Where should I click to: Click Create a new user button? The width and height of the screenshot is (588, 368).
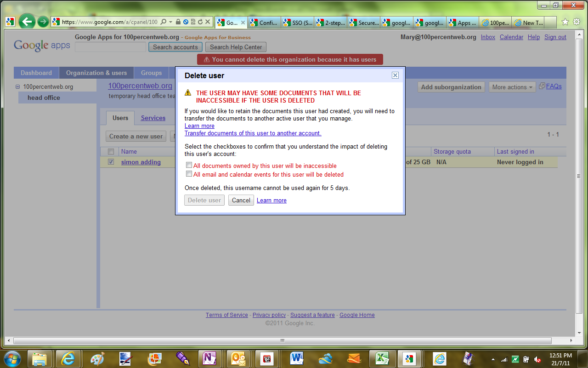coord(136,136)
